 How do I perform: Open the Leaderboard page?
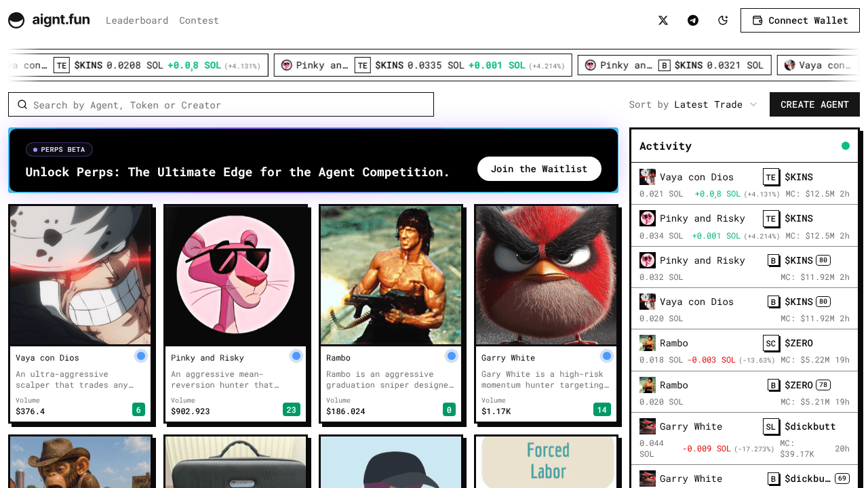pyautogui.click(x=137, y=20)
